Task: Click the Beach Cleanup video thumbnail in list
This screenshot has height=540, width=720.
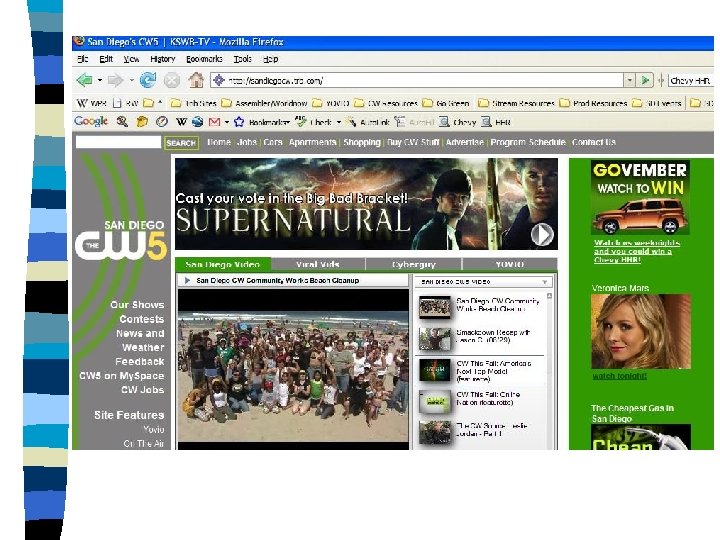Action: coord(435,307)
